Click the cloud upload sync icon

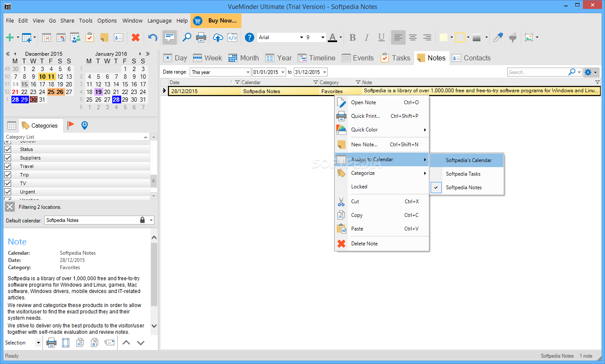point(218,37)
